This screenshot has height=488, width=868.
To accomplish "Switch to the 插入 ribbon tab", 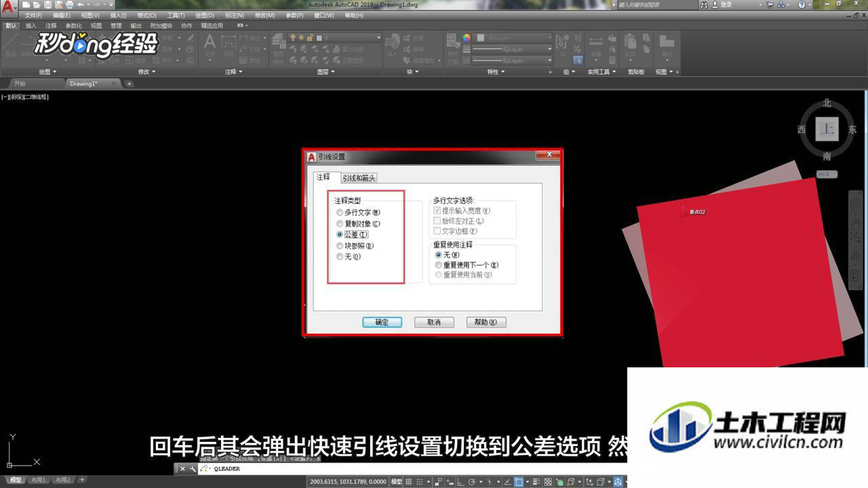I will coord(31,26).
